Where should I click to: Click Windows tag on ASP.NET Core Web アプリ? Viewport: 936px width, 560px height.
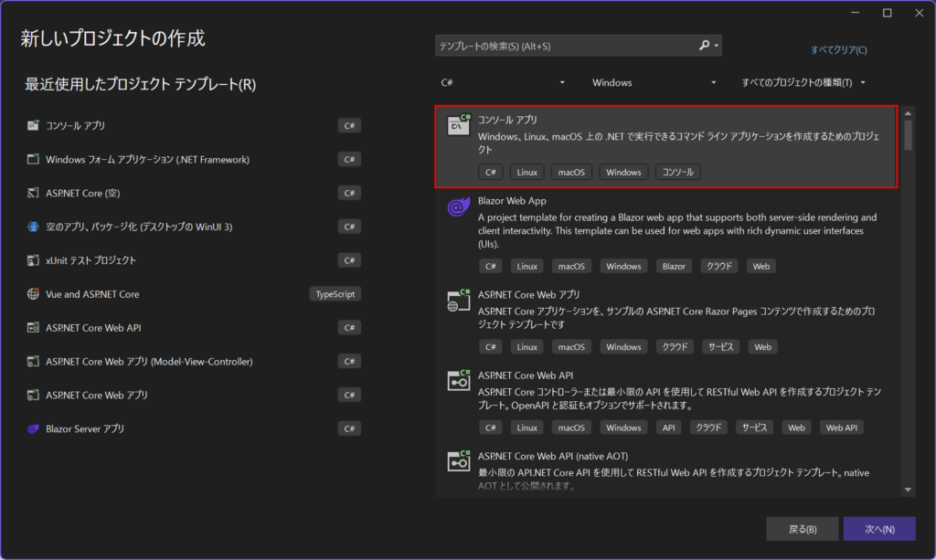click(623, 347)
